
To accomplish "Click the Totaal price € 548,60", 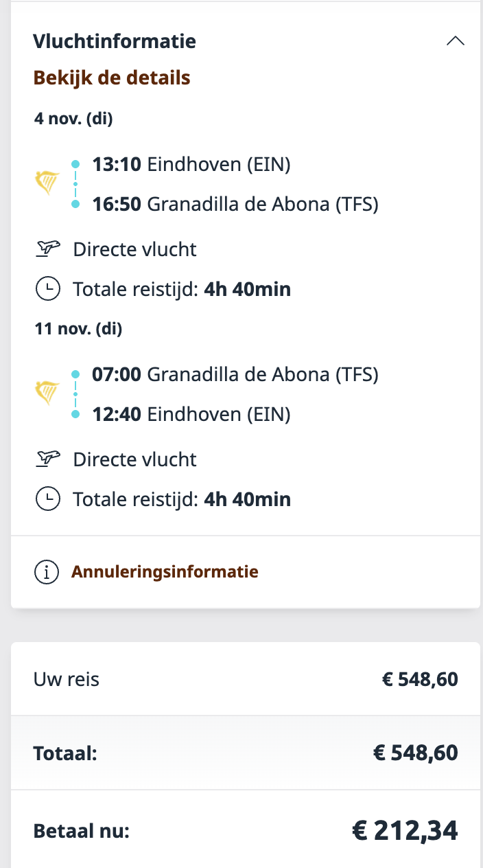I will [415, 753].
